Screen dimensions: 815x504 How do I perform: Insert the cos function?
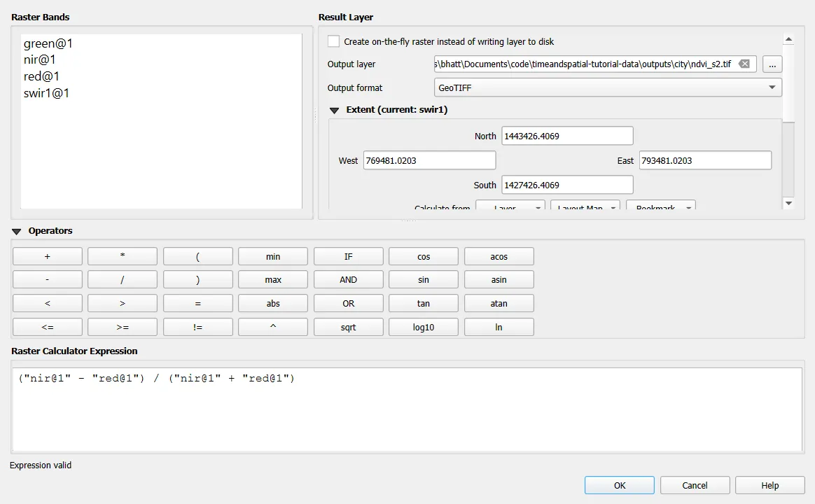(424, 256)
